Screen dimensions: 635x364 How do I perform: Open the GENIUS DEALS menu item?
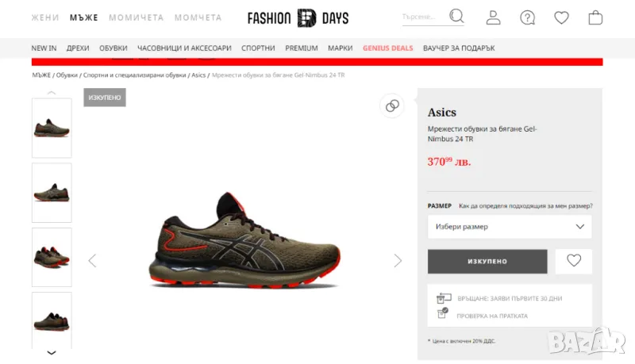tap(387, 48)
